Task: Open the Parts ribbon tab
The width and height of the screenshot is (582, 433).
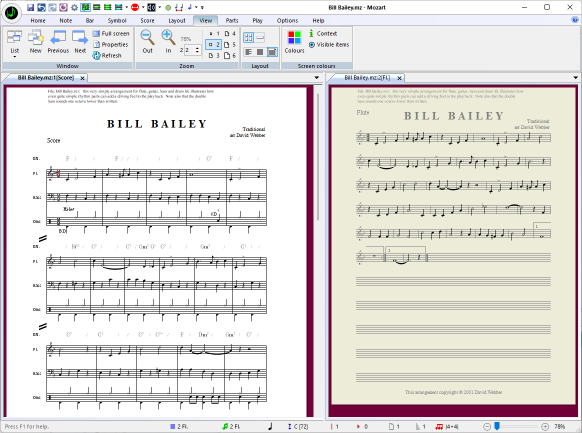Action: [x=232, y=20]
